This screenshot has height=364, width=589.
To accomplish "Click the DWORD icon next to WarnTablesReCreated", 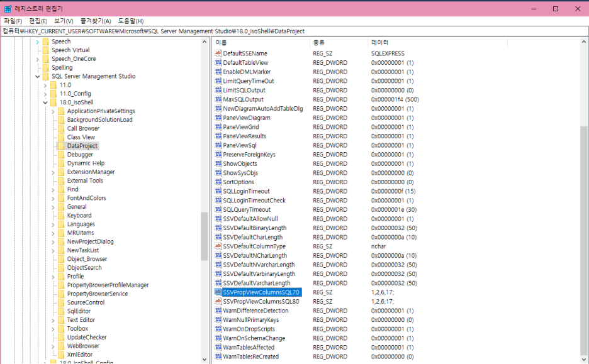I will pyautogui.click(x=218, y=356).
